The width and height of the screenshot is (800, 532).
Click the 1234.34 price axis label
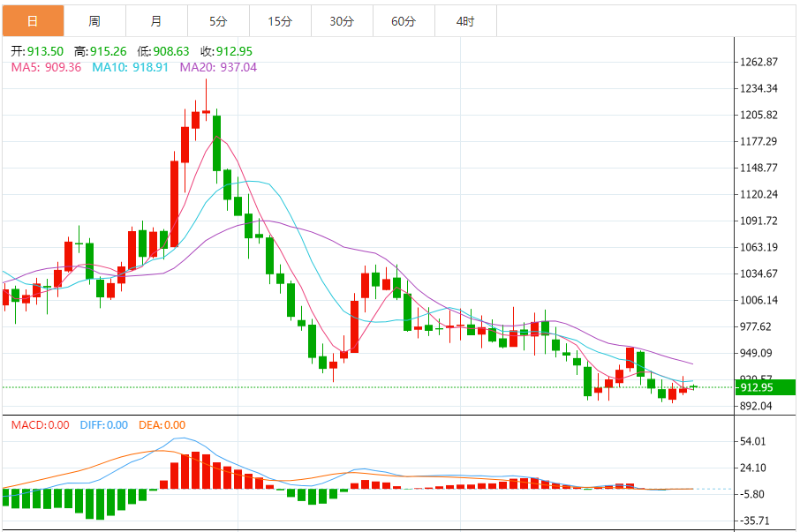click(x=759, y=88)
